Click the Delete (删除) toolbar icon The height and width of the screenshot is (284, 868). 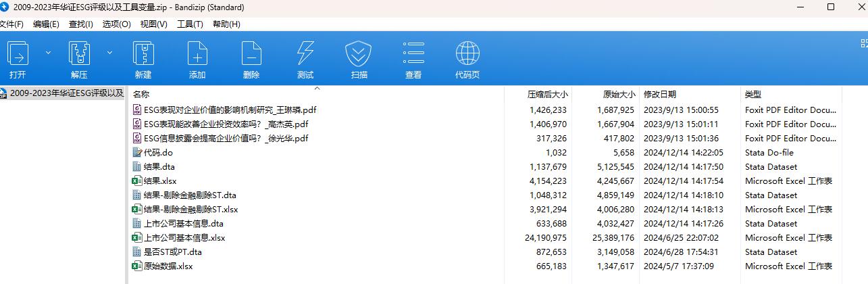click(x=251, y=53)
